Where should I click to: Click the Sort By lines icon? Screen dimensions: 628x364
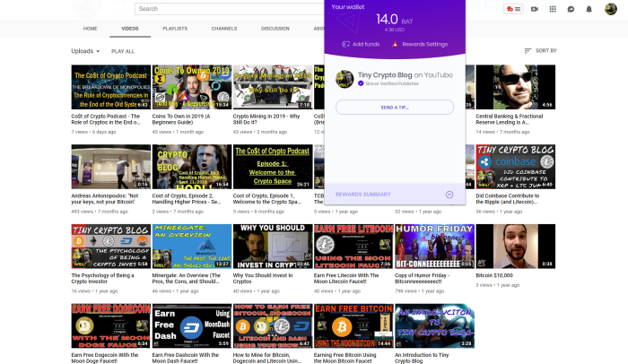[528, 51]
